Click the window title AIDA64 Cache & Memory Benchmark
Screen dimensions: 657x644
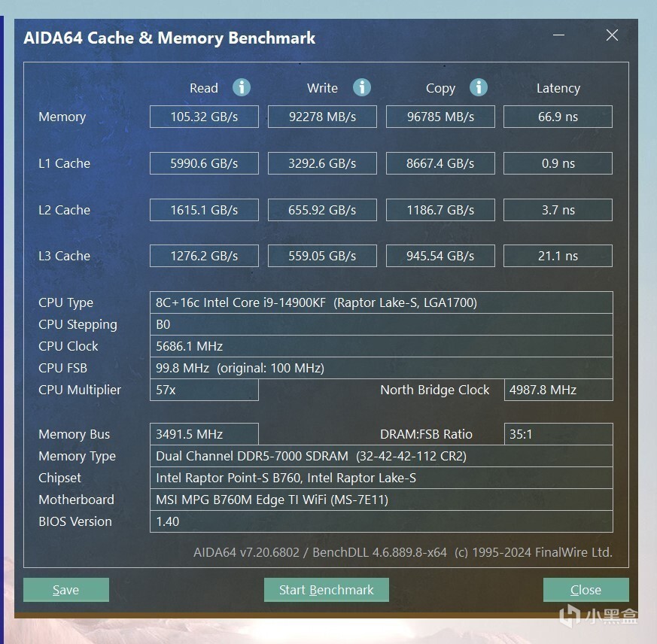click(x=169, y=38)
